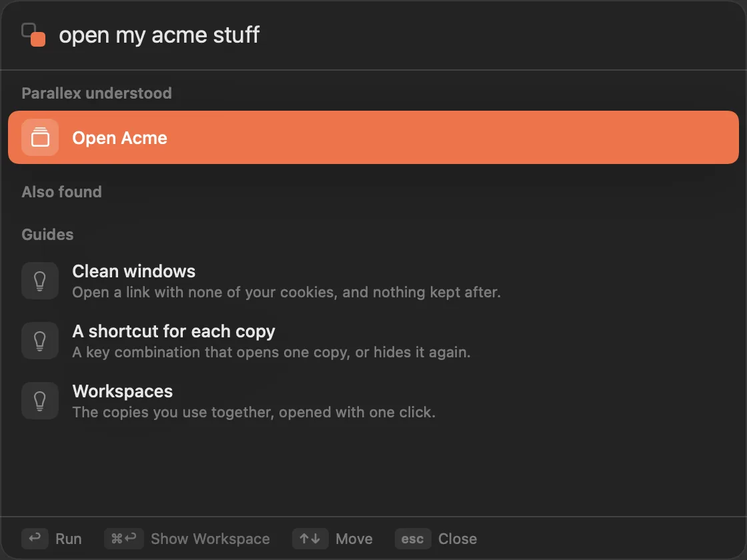Open the Workspaces guide
747x560 pixels.
tap(373, 401)
